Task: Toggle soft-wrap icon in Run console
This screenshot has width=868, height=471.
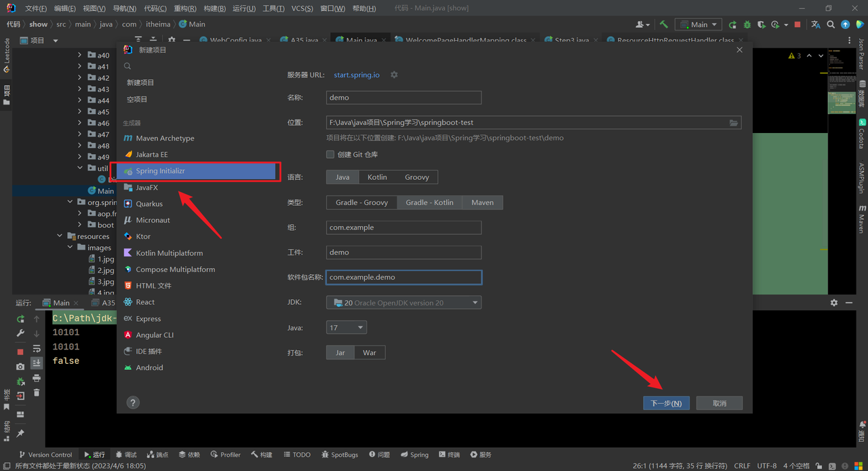Action: tap(37, 348)
